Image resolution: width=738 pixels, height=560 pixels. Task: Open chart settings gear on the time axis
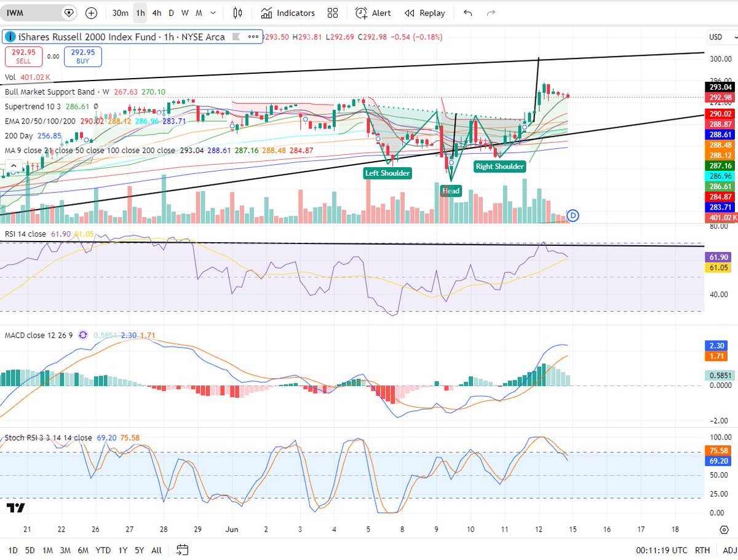tap(724, 529)
